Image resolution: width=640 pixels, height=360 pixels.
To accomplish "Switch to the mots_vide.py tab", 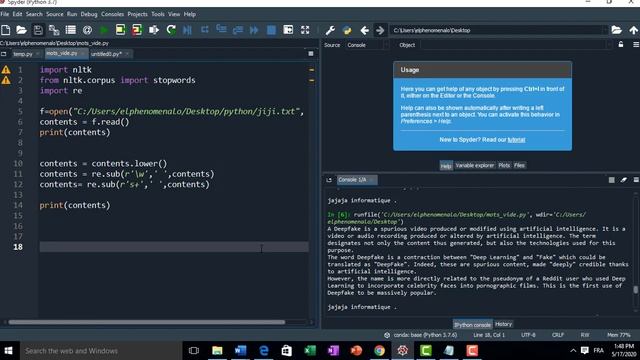I will 62,53.
